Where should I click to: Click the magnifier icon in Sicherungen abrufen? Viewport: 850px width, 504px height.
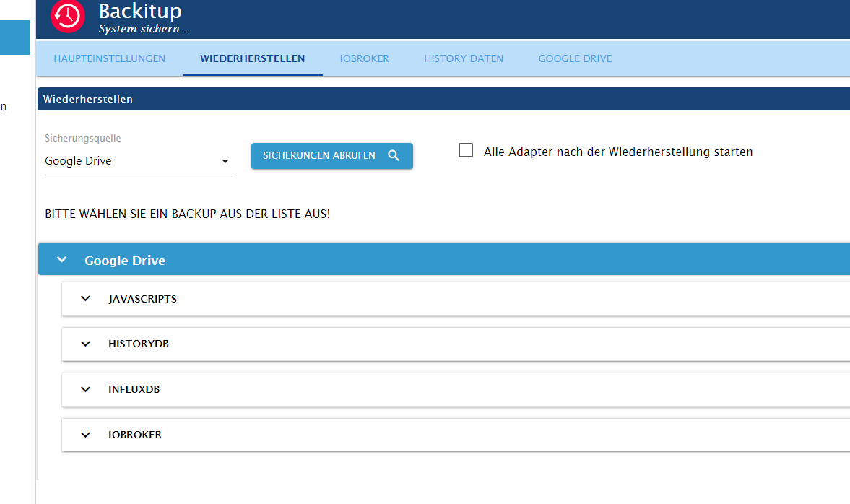click(x=394, y=155)
